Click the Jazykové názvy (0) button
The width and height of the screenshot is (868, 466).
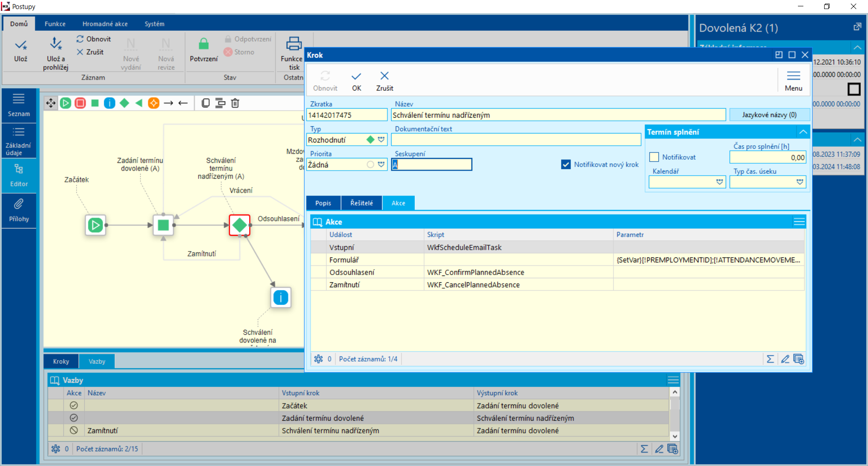tap(769, 115)
